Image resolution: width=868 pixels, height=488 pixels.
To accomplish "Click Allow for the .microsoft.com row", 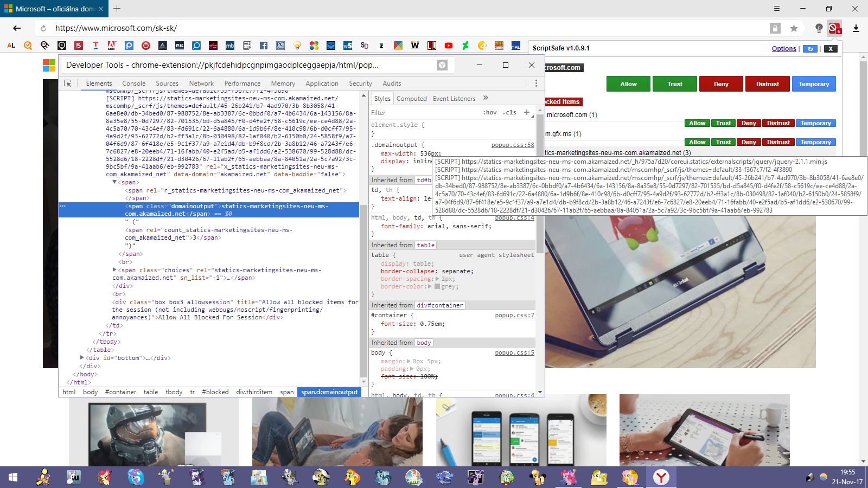I will [697, 123].
